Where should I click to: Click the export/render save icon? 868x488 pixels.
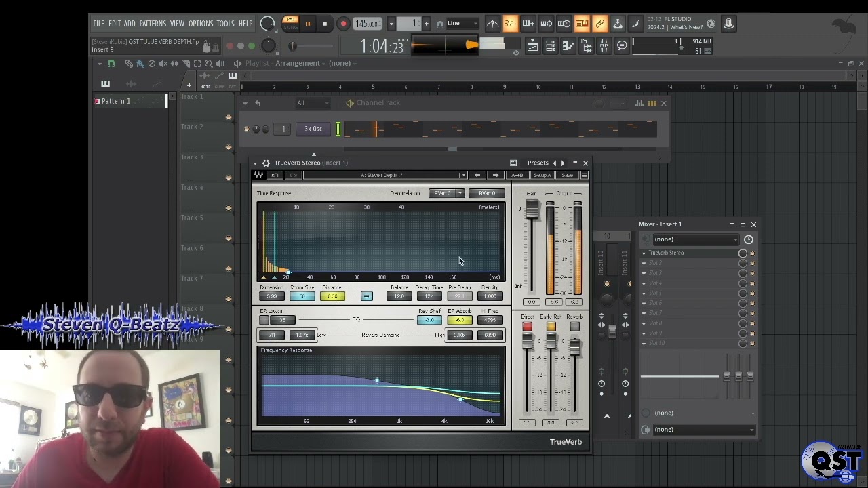[618, 24]
